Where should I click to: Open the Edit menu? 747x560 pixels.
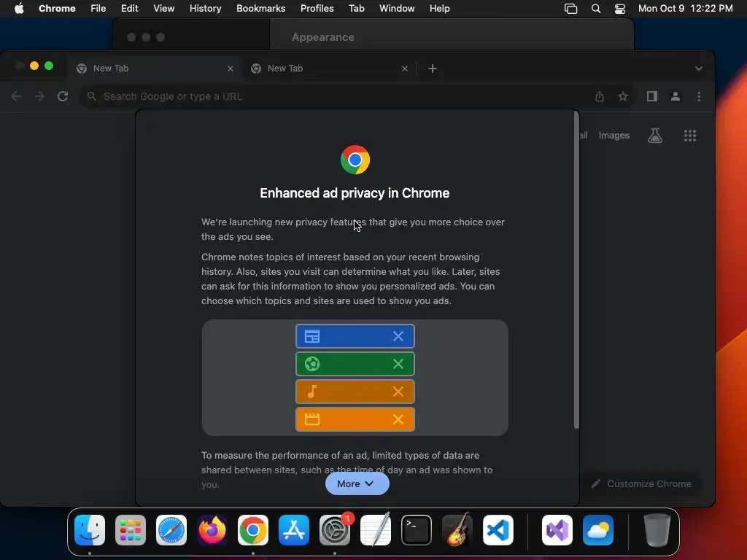point(130,9)
